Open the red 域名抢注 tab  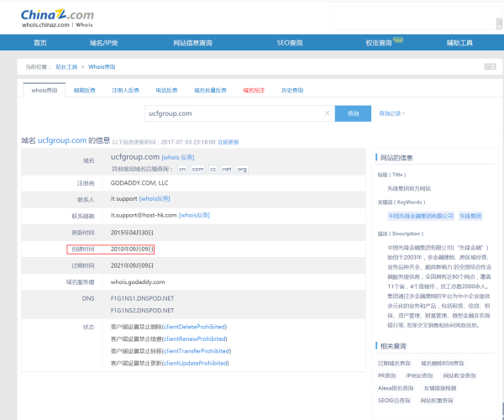[x=254, y=90]
